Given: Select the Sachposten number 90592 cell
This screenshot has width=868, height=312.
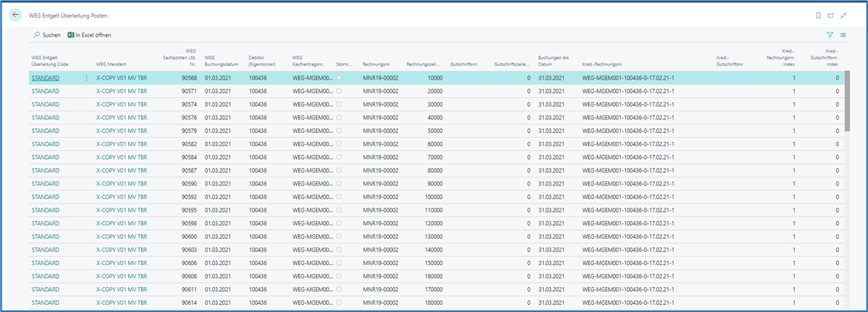Looking at the screenshot, I should (x=190, y=197).
